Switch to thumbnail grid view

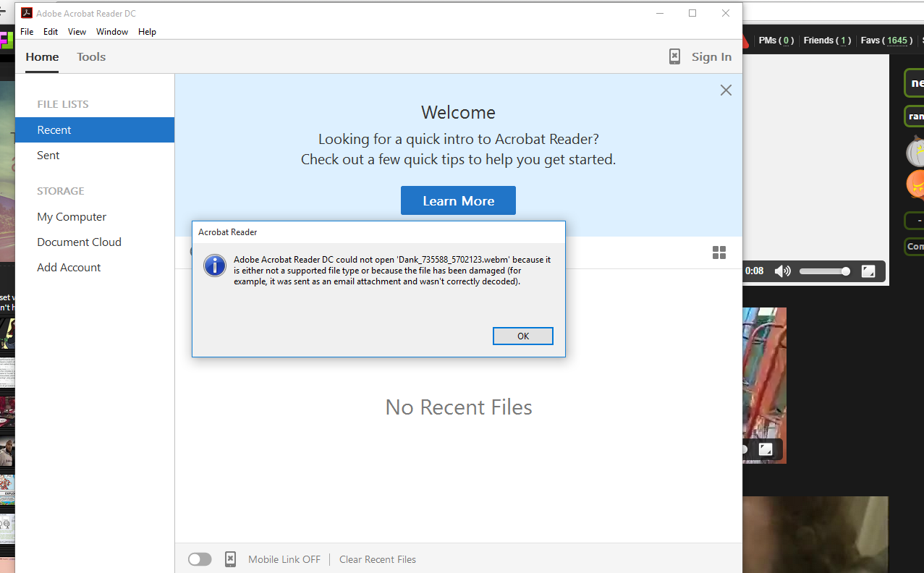click(x=719, y=252)
